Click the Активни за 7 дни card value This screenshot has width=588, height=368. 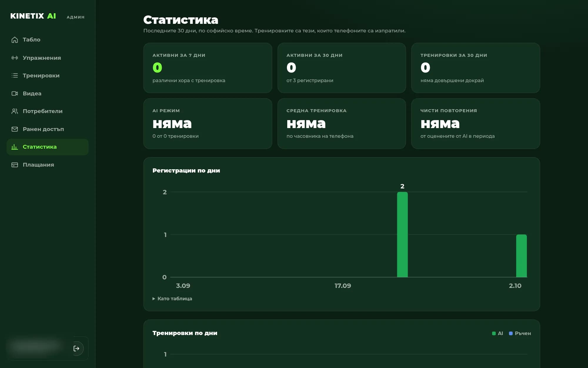coord(157,68)
